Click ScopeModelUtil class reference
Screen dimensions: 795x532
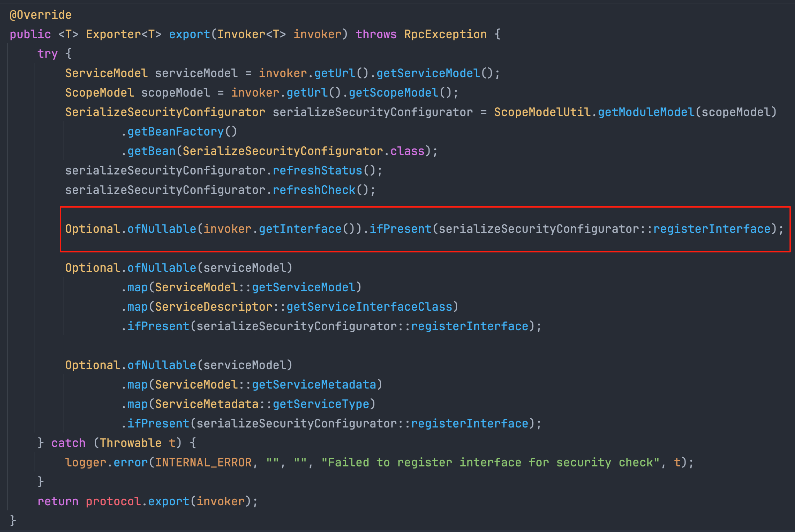click(542, 112)
